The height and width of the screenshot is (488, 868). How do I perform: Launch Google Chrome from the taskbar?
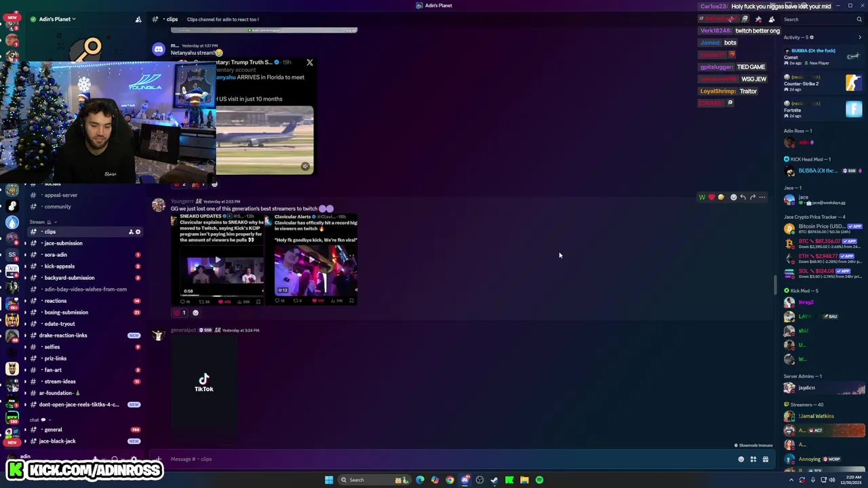point(450,480)
